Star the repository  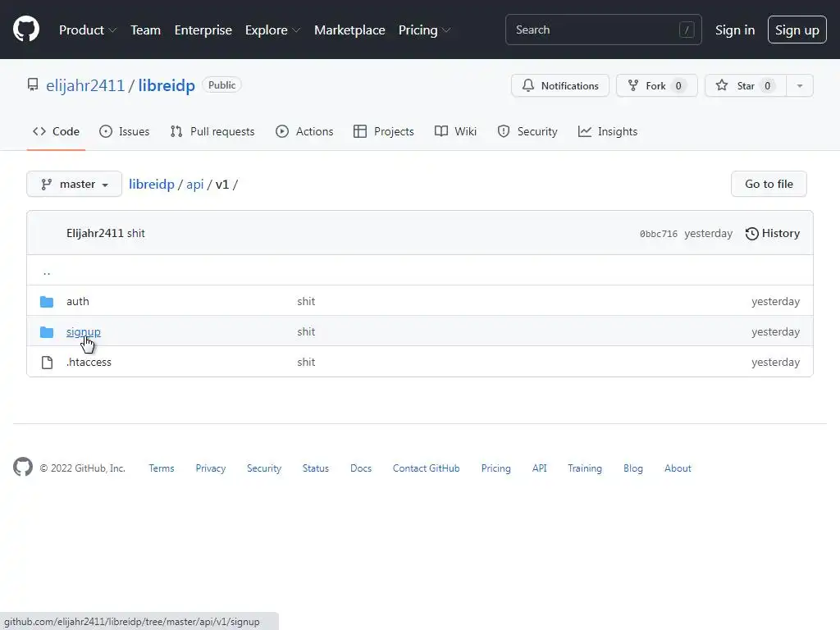746,85
